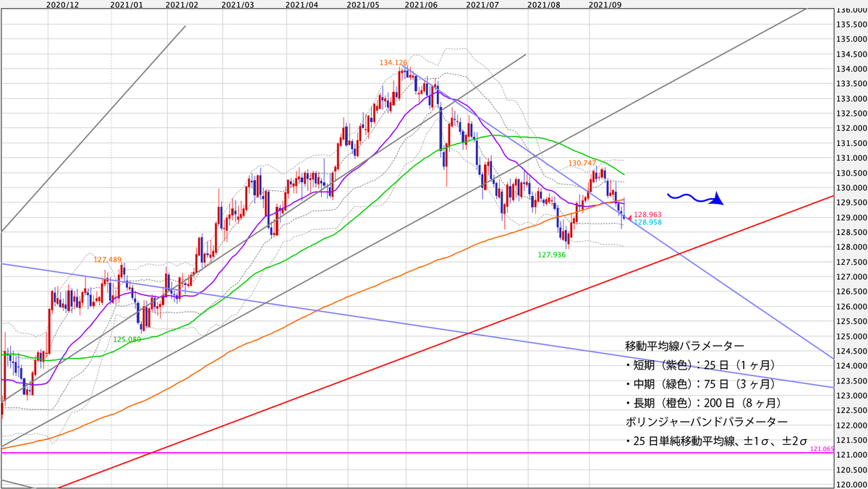Click the light blue 128.958 price label
The height and width of the screenshot is (489, 868).
(647, 223)
